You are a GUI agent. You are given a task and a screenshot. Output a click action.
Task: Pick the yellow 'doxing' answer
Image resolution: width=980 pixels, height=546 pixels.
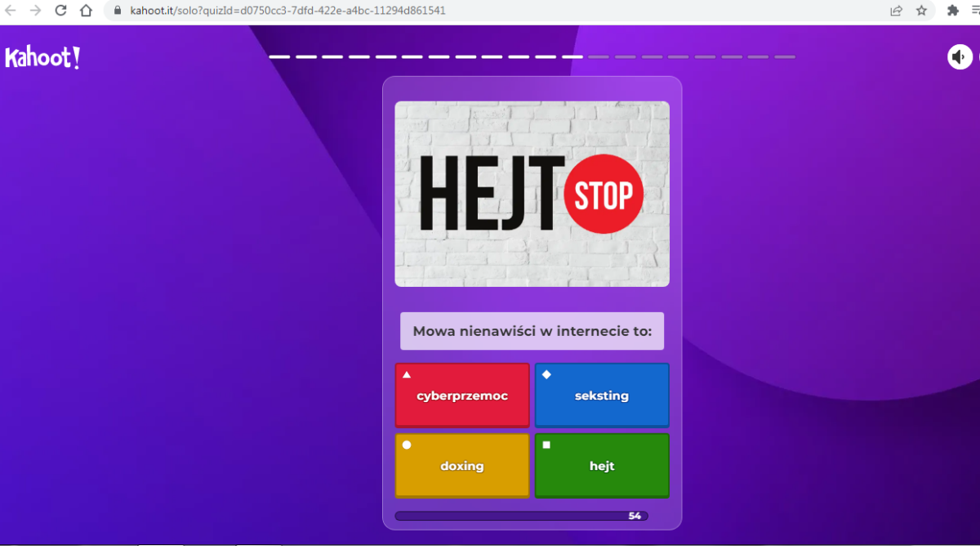click(x=462, y=466)
